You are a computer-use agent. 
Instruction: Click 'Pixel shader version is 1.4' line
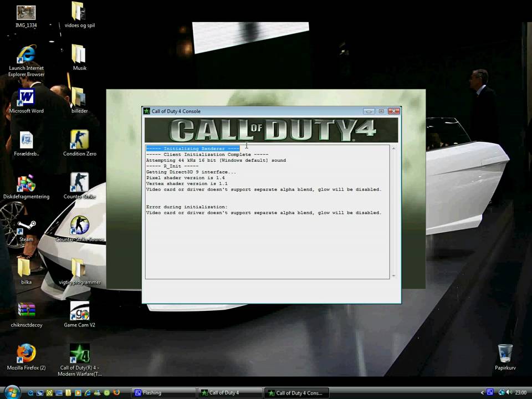pos(185,177)
